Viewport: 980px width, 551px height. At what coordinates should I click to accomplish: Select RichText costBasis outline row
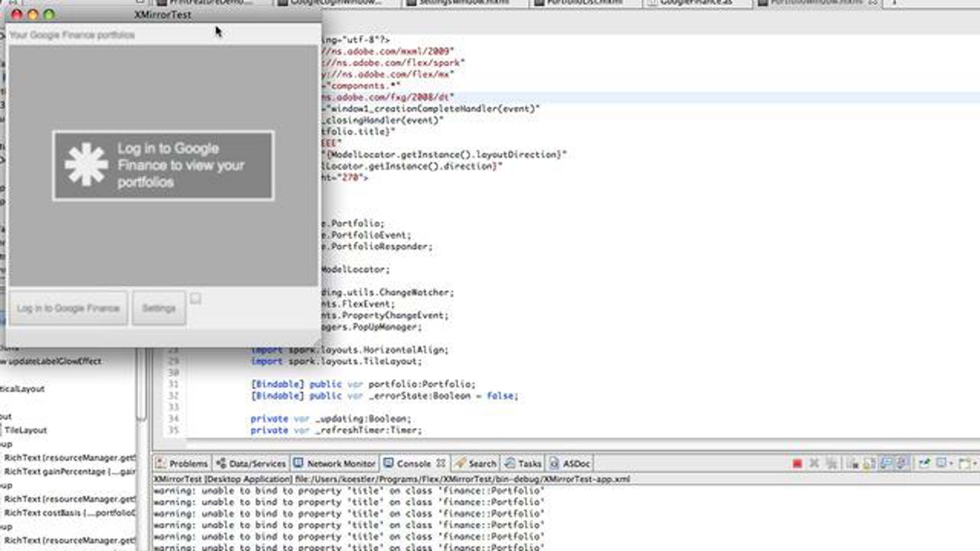(x=69, y=513)
